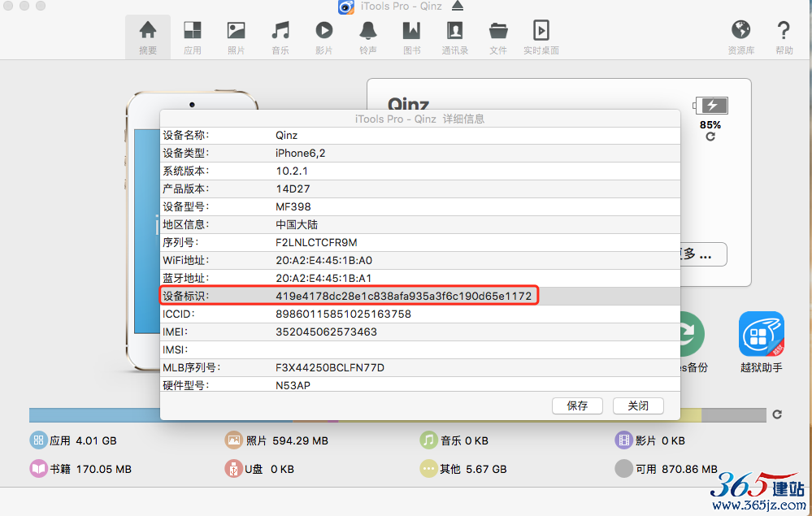The height and width of the screenshot is (516, 812).
Task: Click the 照片 594.29 MB storage icon
Action: [x=233, y=440]
